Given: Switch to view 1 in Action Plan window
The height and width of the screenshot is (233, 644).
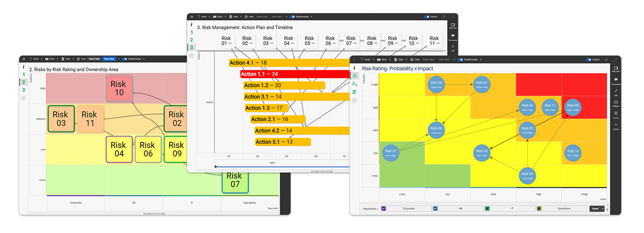Looking at the screenshot, I should pos(191,32).
